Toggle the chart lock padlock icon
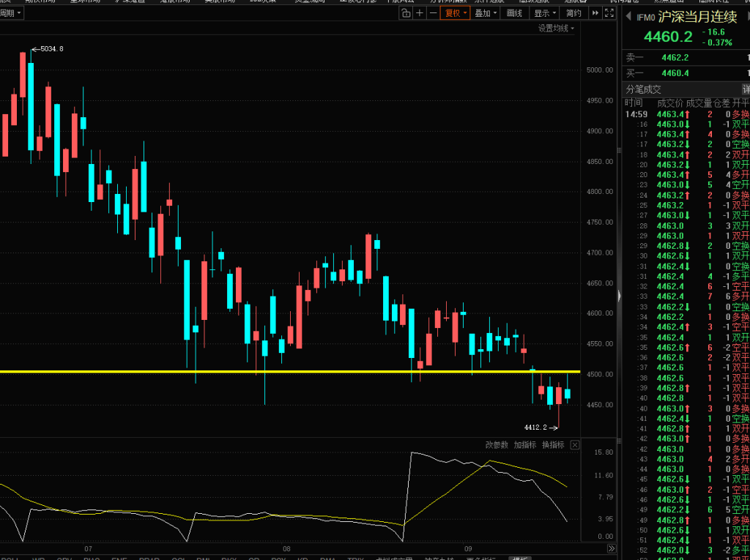 (406, 13)
